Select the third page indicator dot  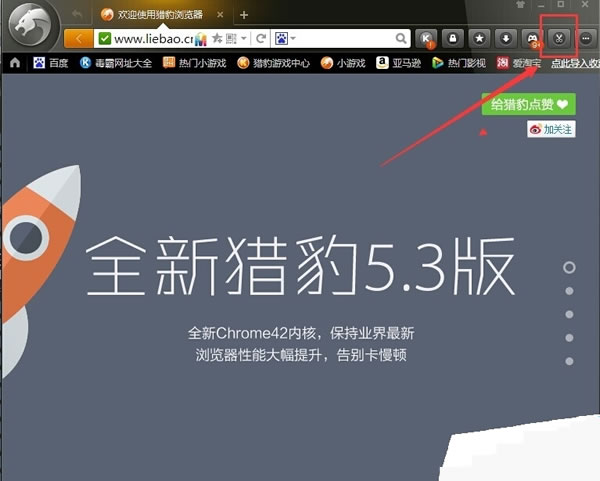[569, 315]
